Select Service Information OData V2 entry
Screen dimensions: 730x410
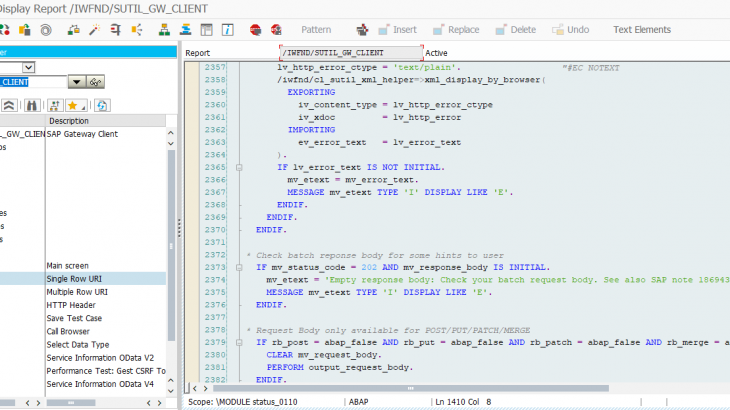click(x=100, y=358)
